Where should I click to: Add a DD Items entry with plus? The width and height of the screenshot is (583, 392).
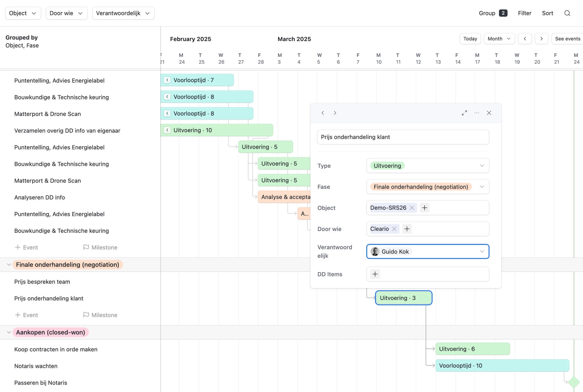(375, 274)
